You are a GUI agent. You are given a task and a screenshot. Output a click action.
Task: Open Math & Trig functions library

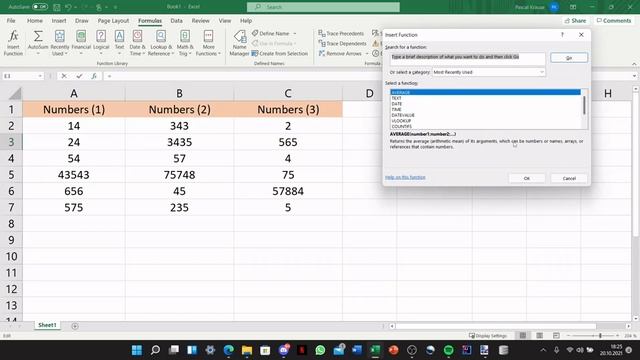(185, 43)
